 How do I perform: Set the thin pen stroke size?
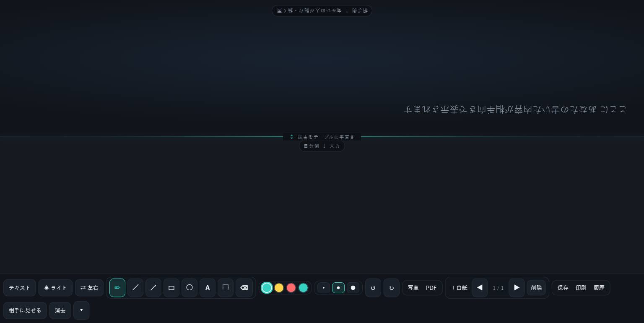pyautogui.click(x=324, y=288)
